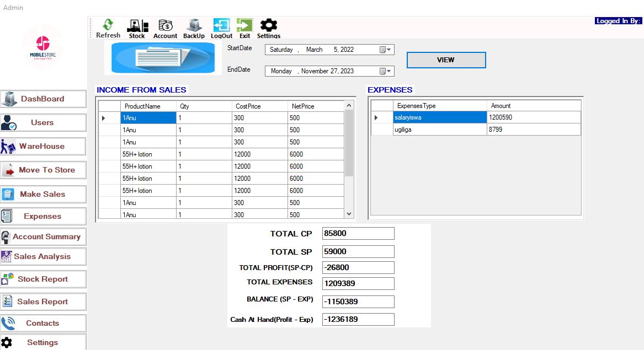Select the ugiliga expense row
644x350 pixels.
point(476,129)
